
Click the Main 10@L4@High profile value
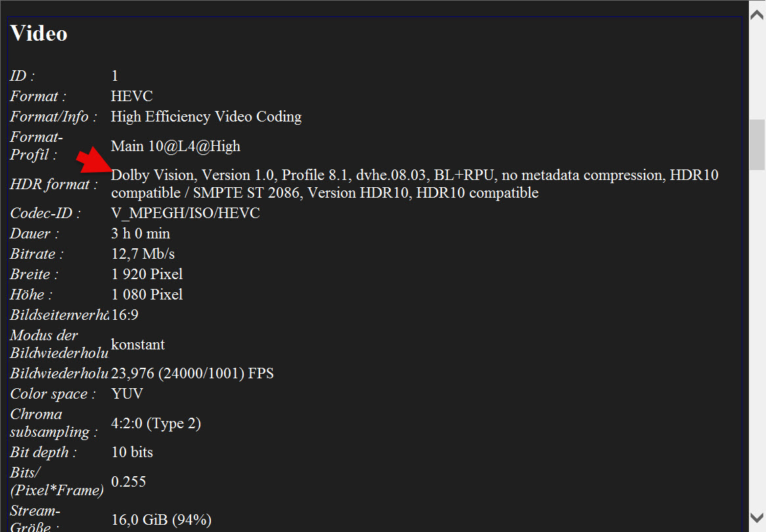175,146
